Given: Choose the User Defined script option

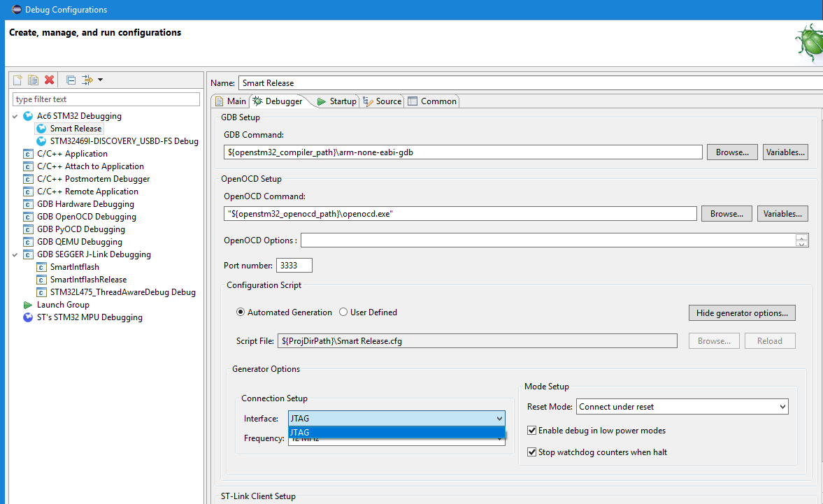Looking at the screenshot, I should (343, 312).
